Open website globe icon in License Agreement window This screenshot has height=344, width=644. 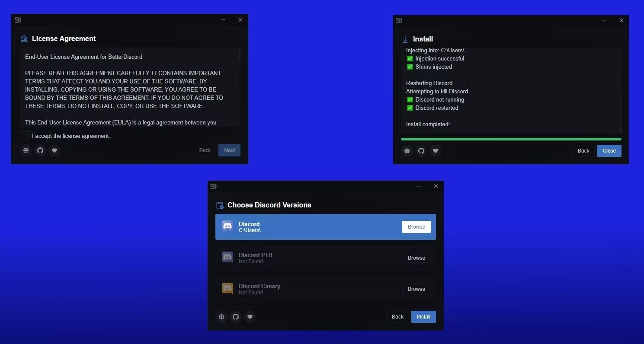[26, 150]
